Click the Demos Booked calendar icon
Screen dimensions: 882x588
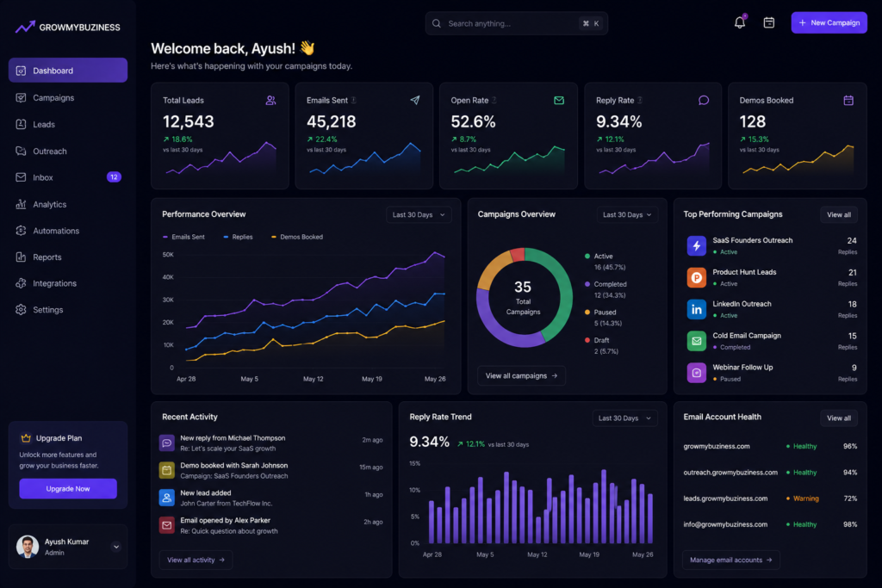(x=848, y=100)
